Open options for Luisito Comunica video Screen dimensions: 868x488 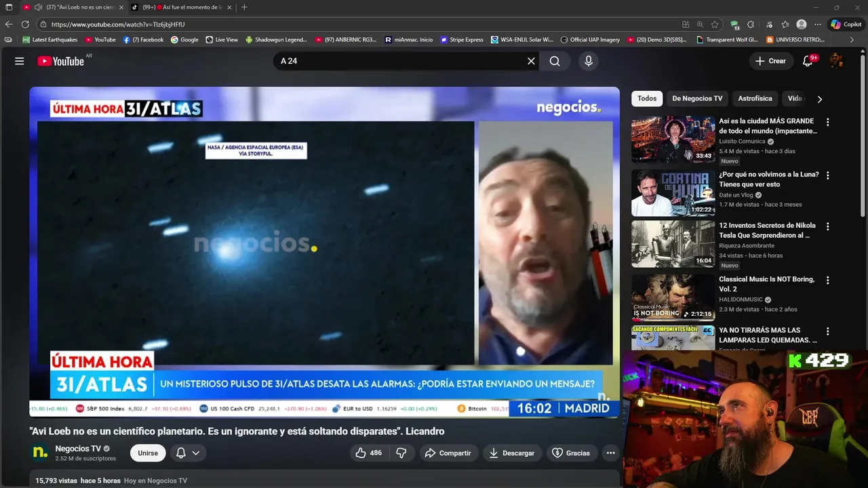(827, 122)
